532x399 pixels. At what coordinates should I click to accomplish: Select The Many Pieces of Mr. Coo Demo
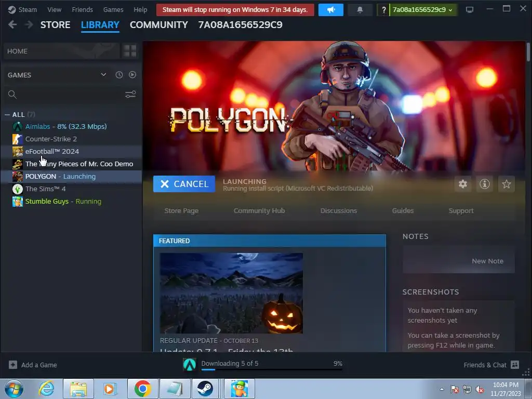tap(71, 164)
